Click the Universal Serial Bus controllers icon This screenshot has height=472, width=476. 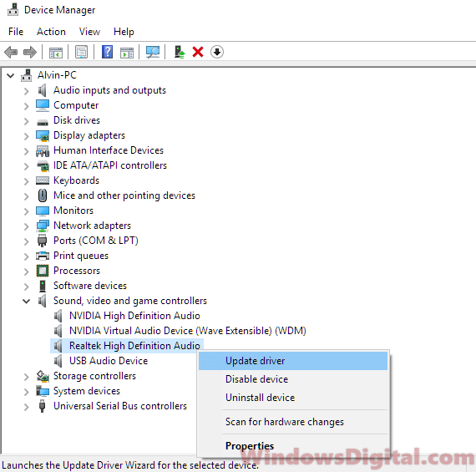click(x=43, y=406)
